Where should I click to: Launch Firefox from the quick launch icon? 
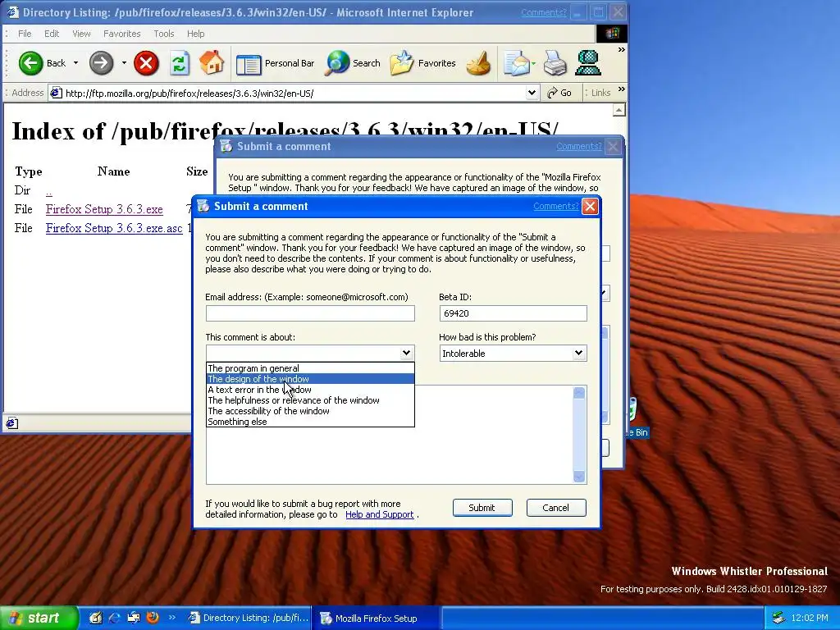[153, 618]
